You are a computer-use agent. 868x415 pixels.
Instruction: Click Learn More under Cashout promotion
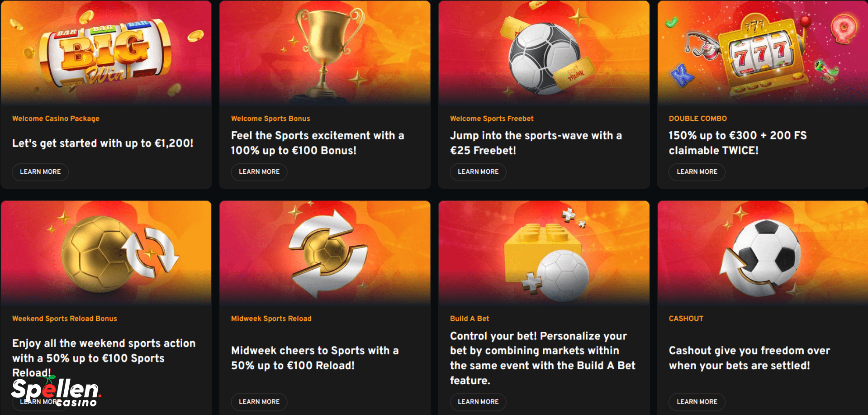coord(697,402)
